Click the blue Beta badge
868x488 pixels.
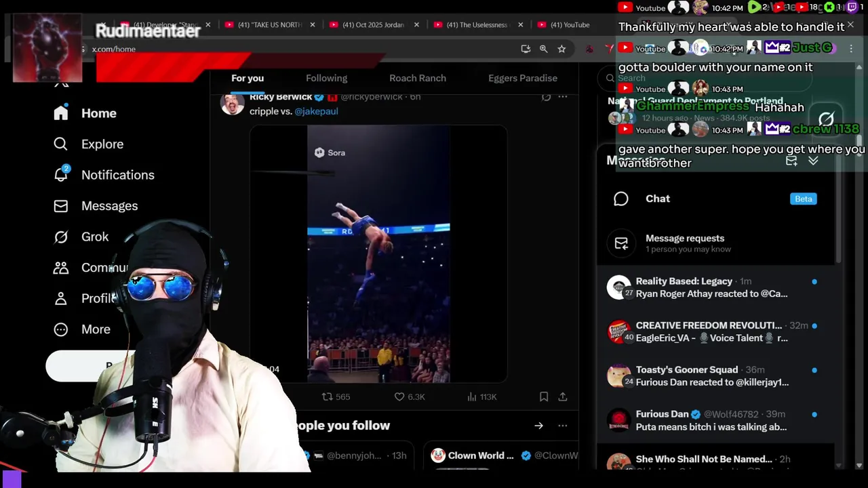(x=804, y=199)
